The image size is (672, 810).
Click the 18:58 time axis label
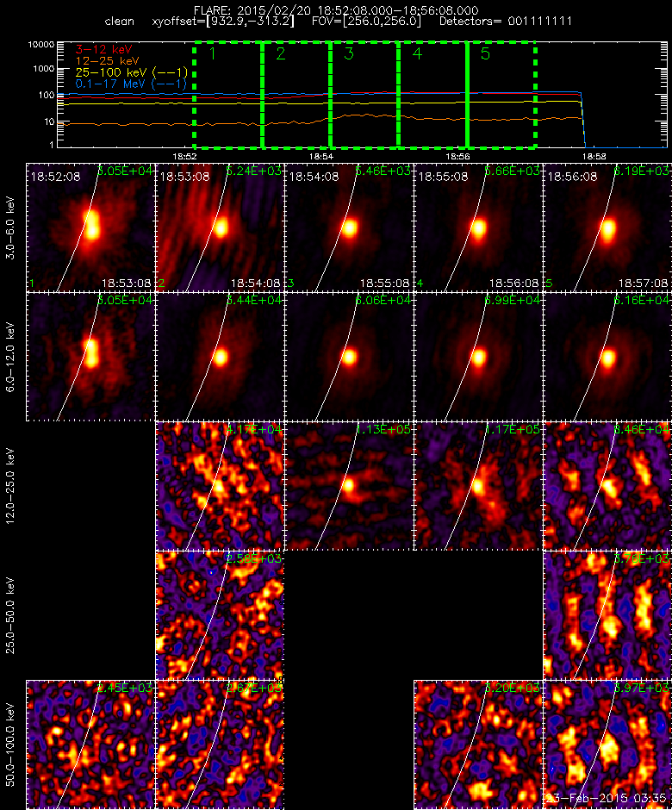594,156
